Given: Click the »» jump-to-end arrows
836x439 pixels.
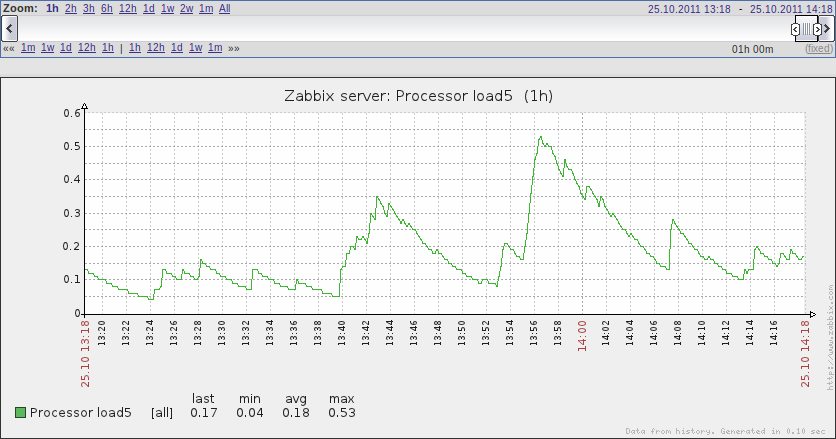Looking at the screenshot, I should tap(234, 48).
